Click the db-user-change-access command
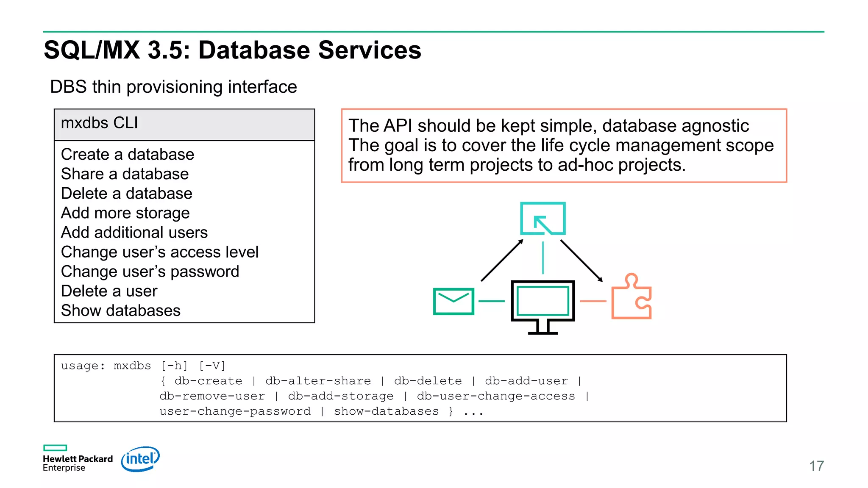 click(x=496, y=396)
